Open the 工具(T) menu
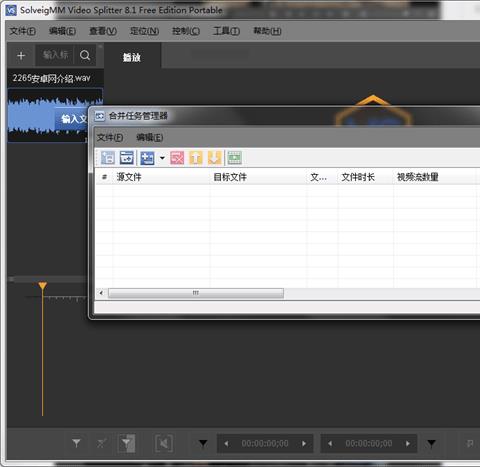This screenshot has width=480, height=467. (226, 31)
